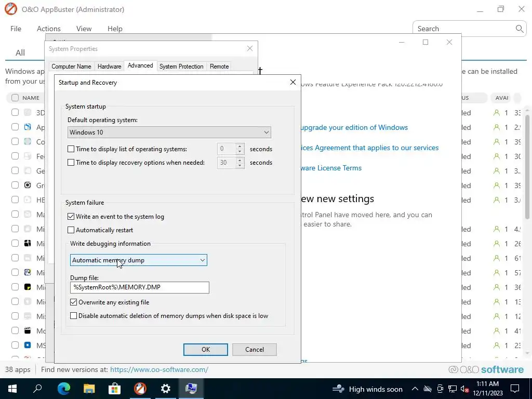Click the taskbar clock showing 1:11 AM
Screen dimensions: 532x399
point(487,389)
